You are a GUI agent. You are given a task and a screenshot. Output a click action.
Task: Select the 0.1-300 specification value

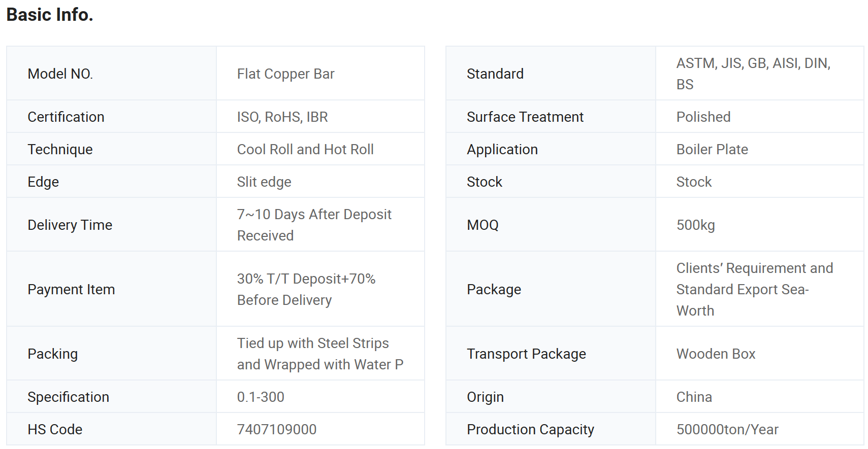[x=261, y=397]
